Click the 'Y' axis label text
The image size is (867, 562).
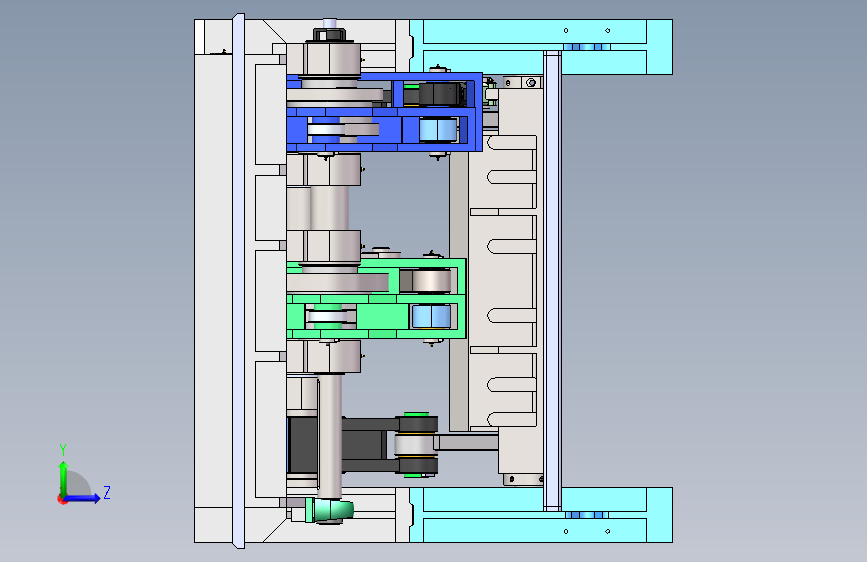(63, 450)
